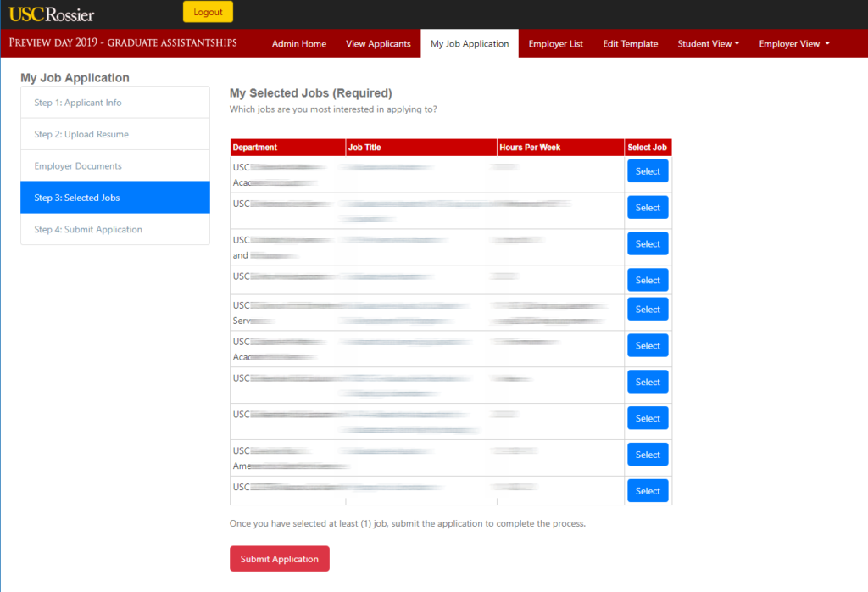The image size is (868, 592).
Task: Expand the Employer View dropdown
Action: 793,44
